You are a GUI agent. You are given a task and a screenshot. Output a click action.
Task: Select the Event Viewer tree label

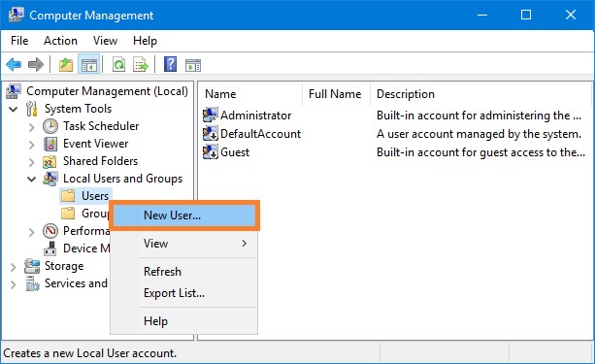pos(96,144)
